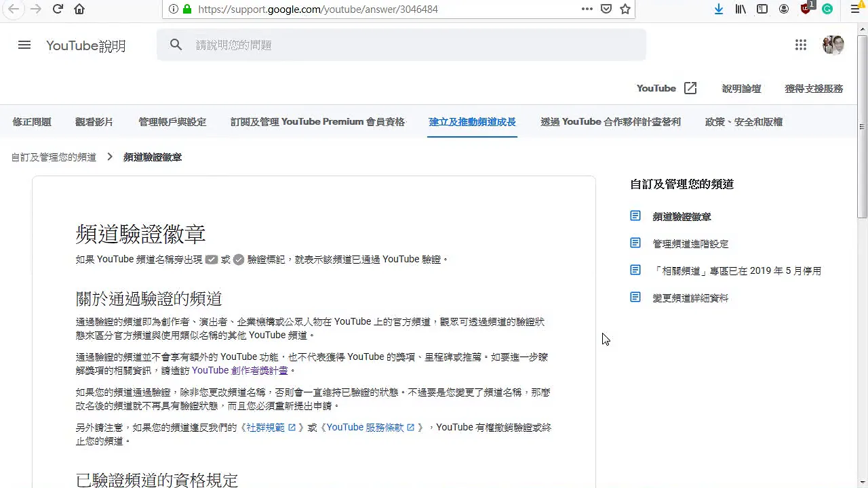Click breadcrumb 自訂及管理您的頻道
Viewport: 868px width, 488px height.
click(x=54, y=157)
